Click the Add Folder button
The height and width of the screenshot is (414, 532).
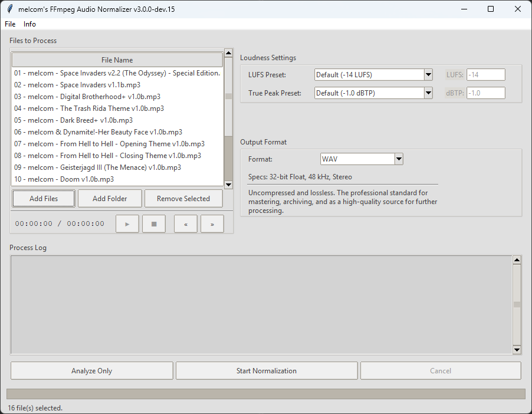110,199
